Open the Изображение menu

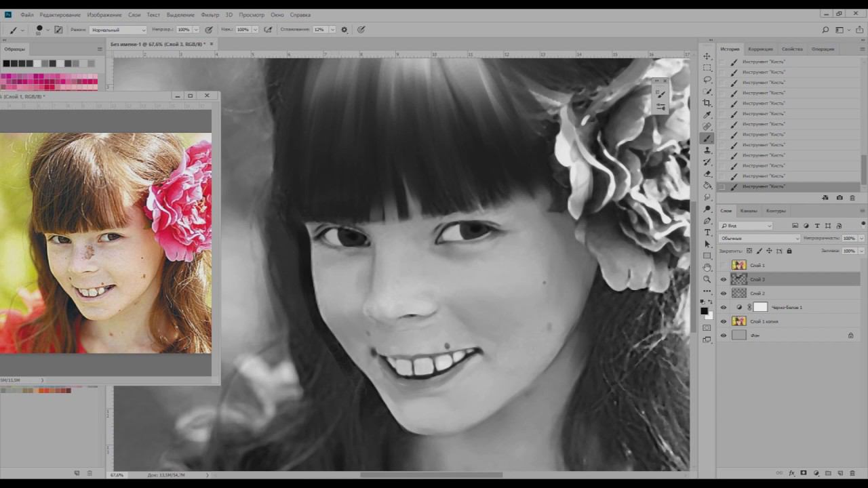104,14
